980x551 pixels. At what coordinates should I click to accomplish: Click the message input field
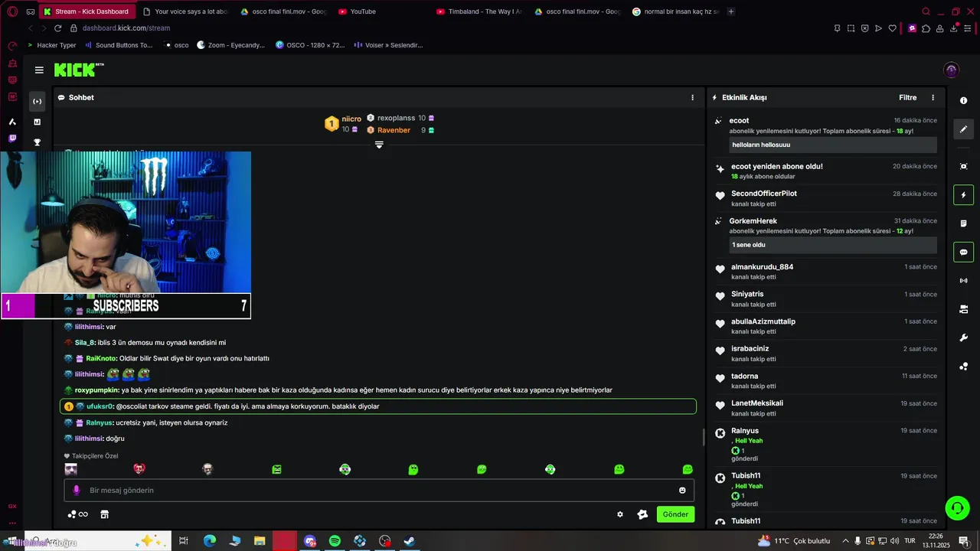379,491
